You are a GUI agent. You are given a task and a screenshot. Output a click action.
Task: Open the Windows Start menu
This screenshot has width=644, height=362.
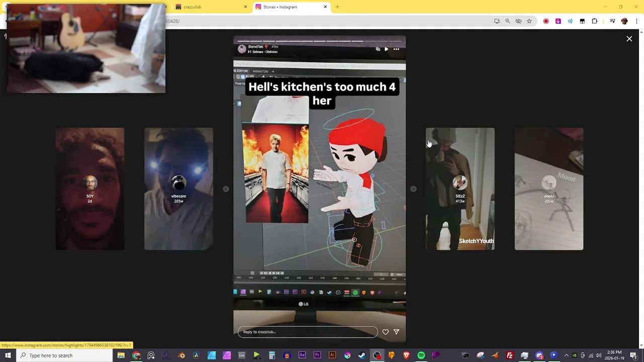pyautogui.click(x=8, y=355)
